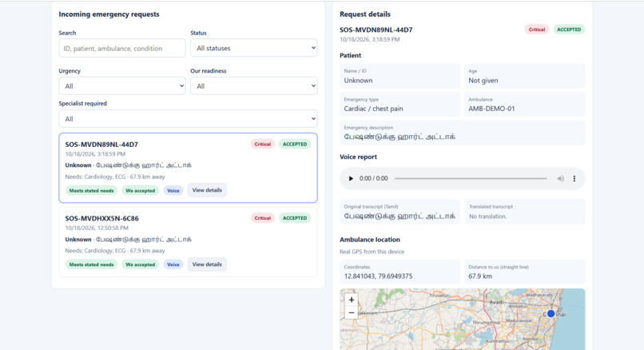
Task: Mute the voice report audio player
Action: [561, 179]
